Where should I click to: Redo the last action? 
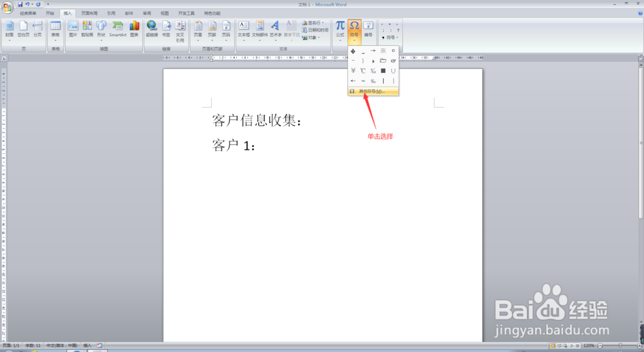point(38,4)
